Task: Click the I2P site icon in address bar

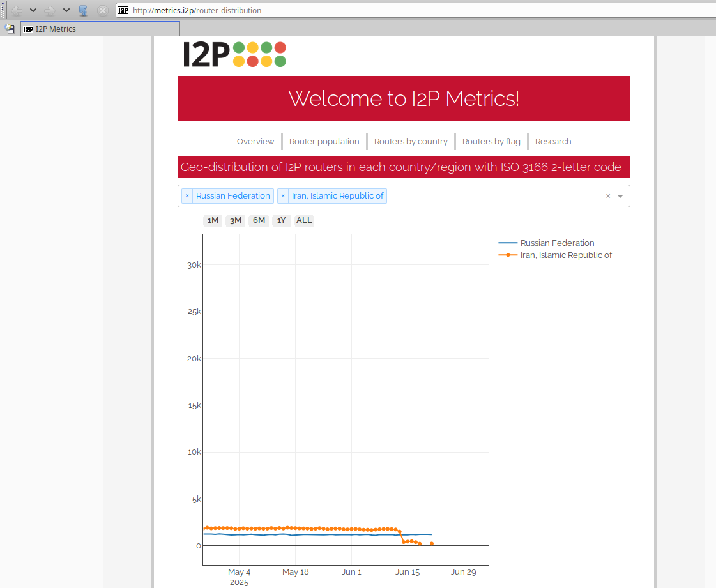Action: coord(123,10)
